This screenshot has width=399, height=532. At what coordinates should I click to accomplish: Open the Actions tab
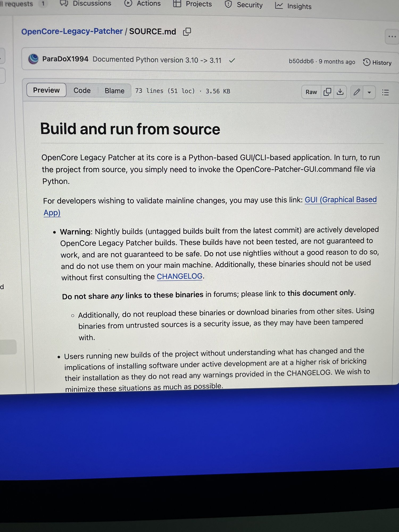tap(143, 3)
